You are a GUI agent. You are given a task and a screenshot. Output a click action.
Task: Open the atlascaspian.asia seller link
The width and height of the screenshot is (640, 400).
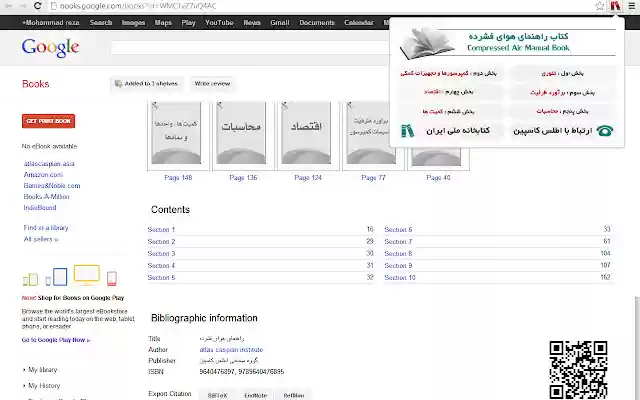49,164
